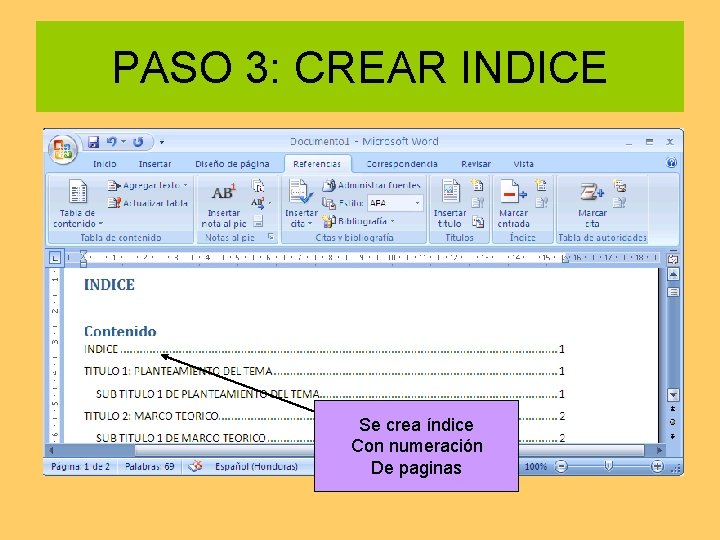Click the zoom slider handle
The height and width of the screenshot is (540, 720).
[608, 467]
